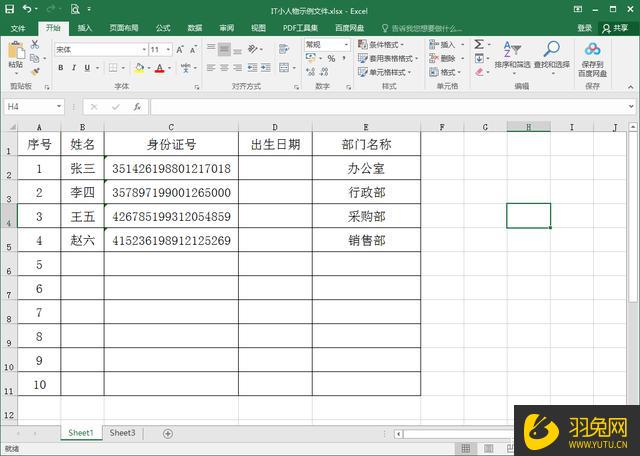
Task: Click the text orientation icon
Action: pyautogui.click(x=253, y=49)
